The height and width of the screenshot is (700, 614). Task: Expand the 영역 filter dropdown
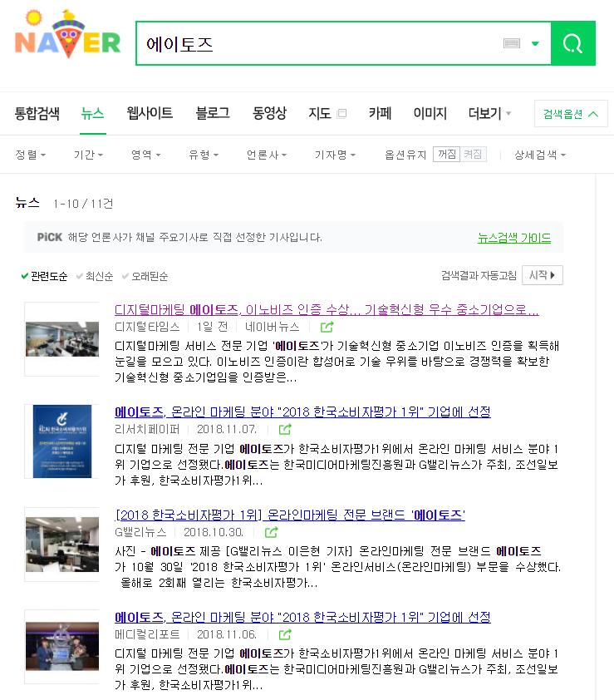[146, 155]
